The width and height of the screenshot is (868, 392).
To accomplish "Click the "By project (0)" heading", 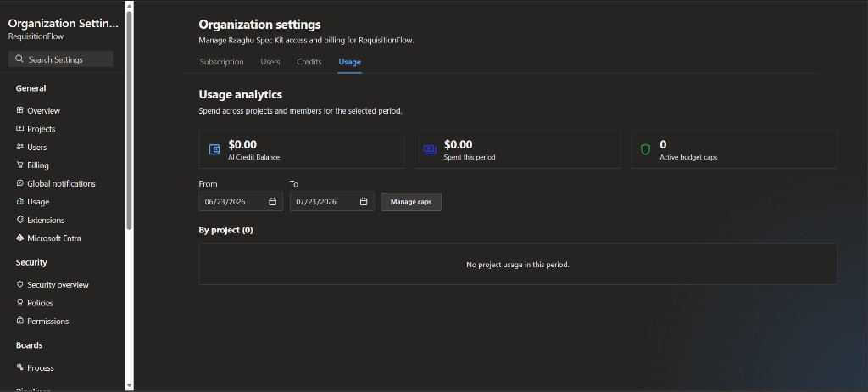I will pyautogui.click(x=225, y=230).
